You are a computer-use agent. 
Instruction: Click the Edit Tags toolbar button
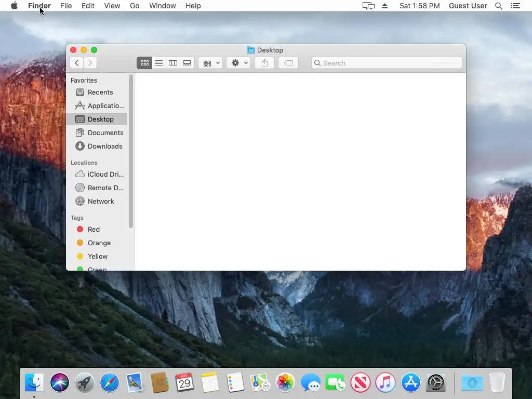[x=288, y=63]
